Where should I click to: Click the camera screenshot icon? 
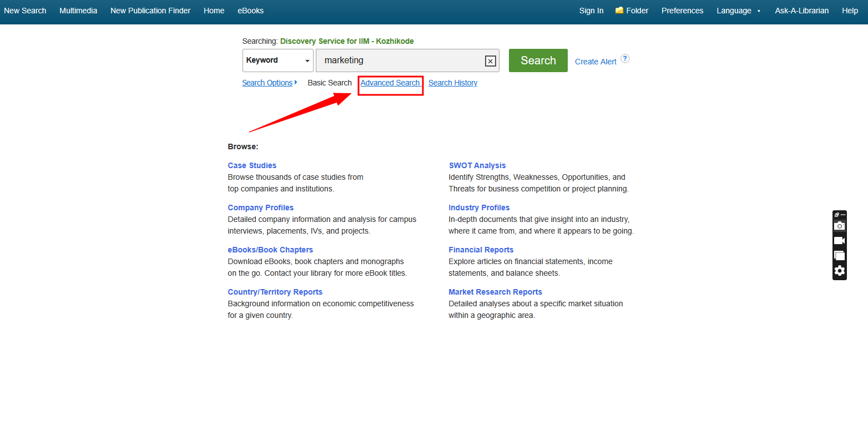coord(839,226)
